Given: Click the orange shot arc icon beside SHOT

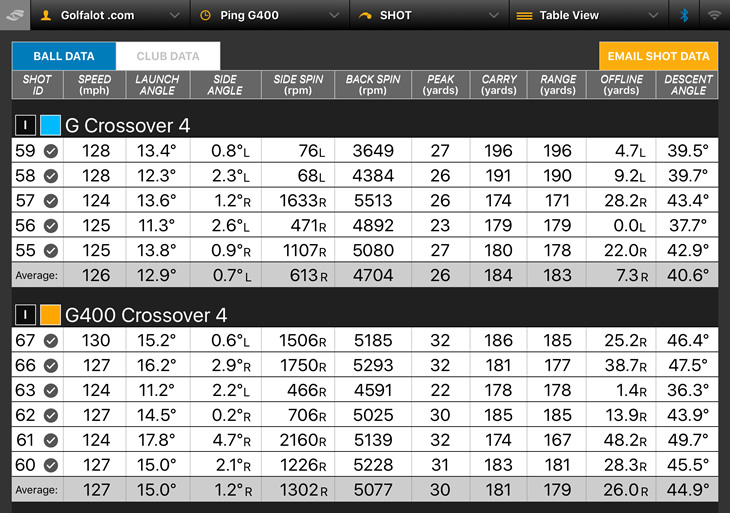Looking at the screenshot, I should 365,15.
